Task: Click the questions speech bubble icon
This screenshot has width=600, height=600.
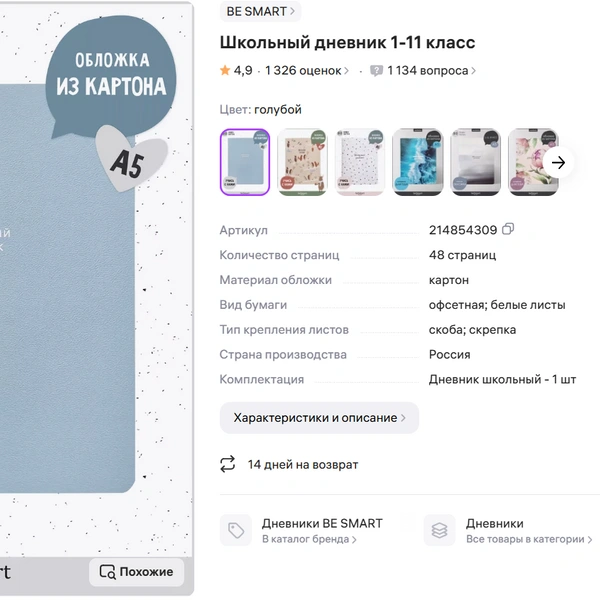Action: (376, 71)
